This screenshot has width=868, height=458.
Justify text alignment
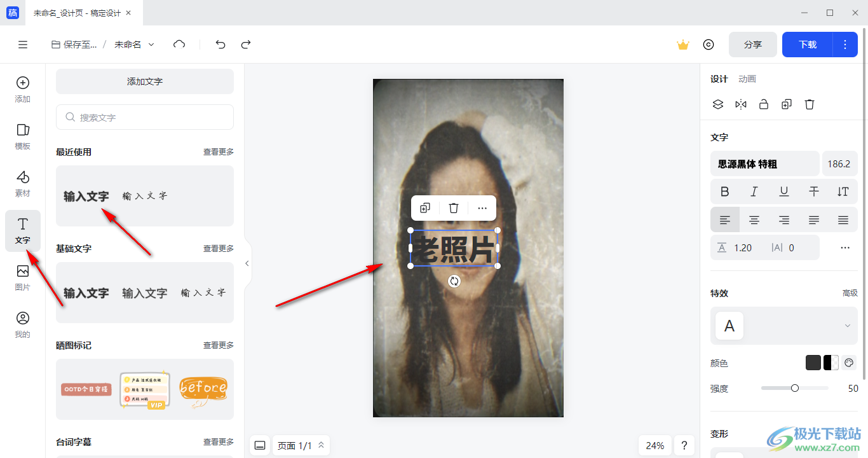tap(814, 220)
